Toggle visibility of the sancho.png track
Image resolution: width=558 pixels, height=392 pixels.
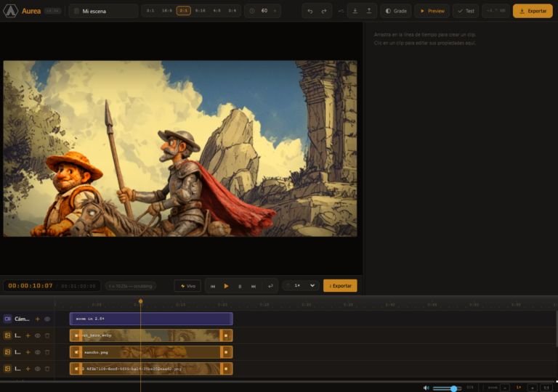pos(38,352)
